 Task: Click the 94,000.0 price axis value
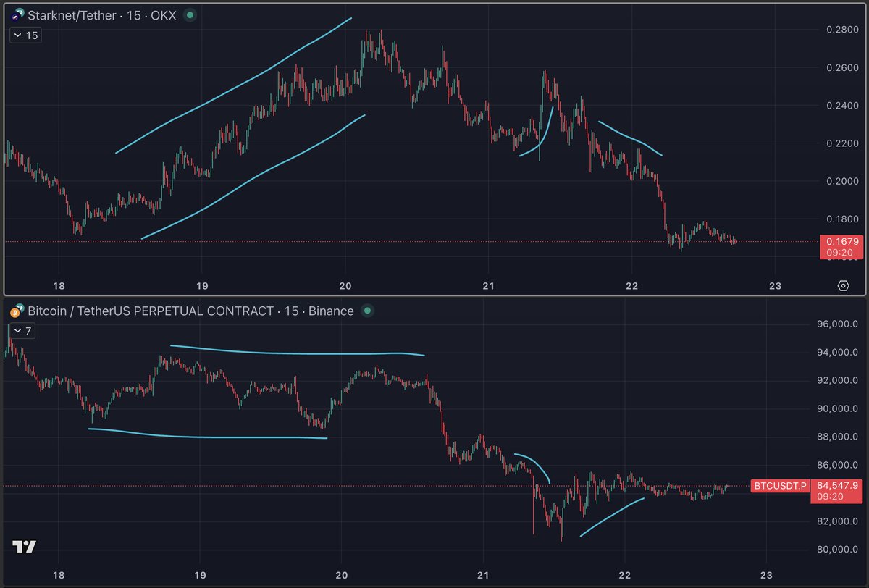coord(836,353)
